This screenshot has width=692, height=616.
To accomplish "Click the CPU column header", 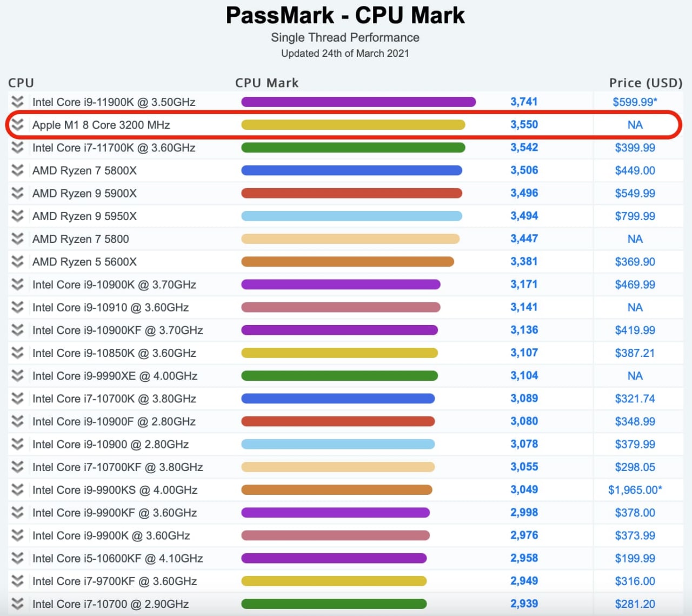I will tap(21, 83).
